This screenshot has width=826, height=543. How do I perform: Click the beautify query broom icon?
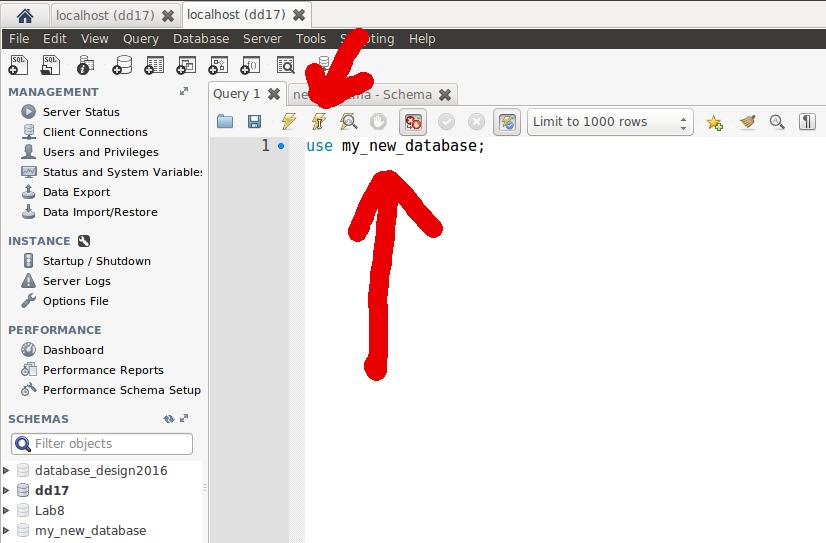(x=747, y=122)
